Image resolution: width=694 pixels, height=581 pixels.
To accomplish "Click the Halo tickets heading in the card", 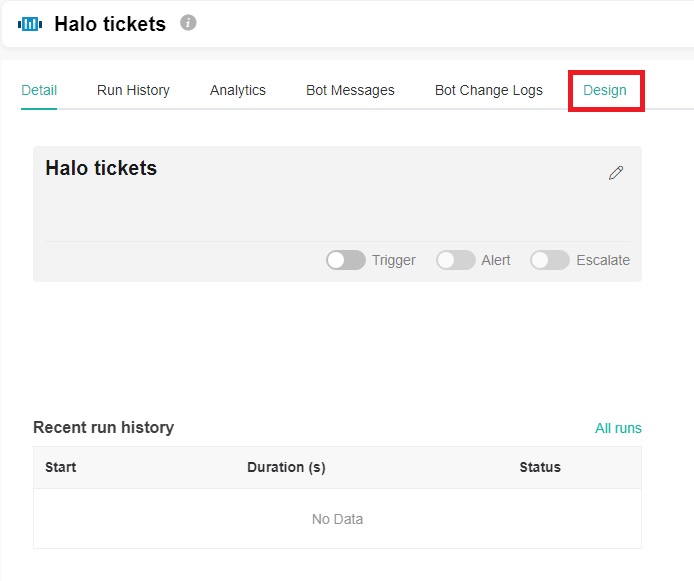I will (x=101, y=168).
